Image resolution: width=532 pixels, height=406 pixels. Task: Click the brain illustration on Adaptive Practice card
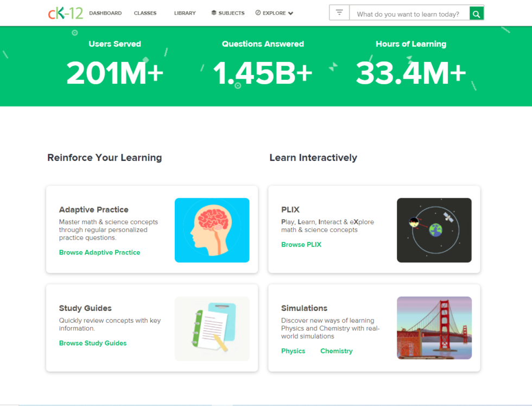pyautogui.click(x=212, y=230)
